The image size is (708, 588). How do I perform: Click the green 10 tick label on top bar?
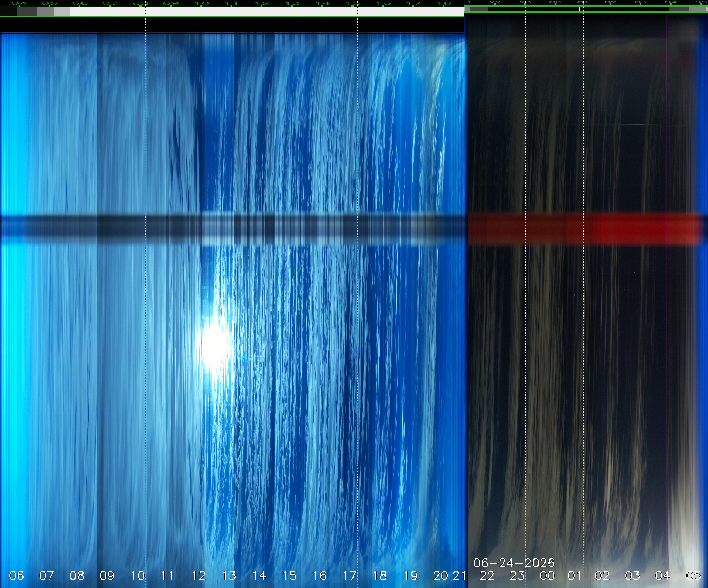[202, 3]
